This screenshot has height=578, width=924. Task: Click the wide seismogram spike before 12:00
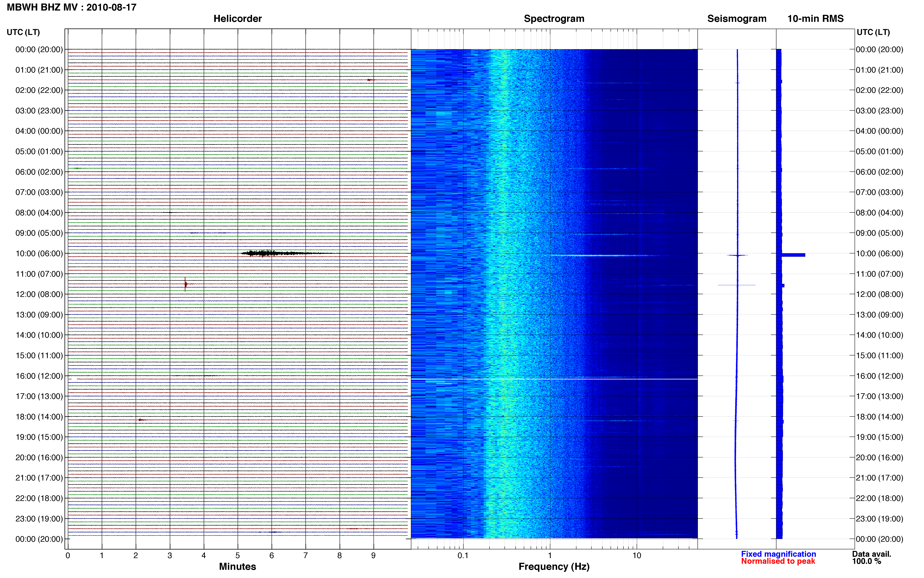(x=737, y=285)
